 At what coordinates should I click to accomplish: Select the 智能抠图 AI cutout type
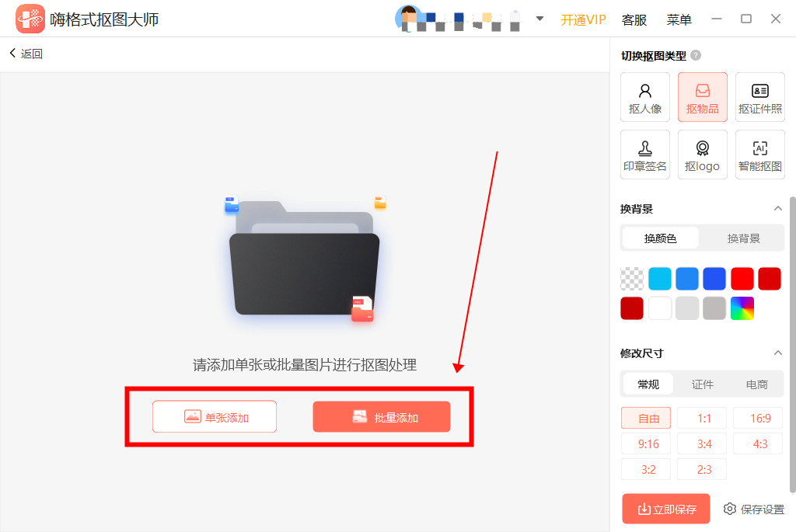[760, 155]
